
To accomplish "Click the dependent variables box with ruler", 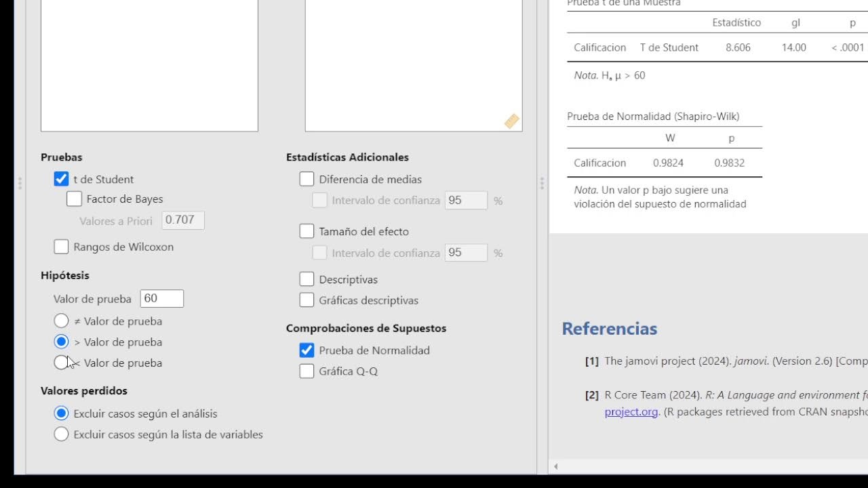I will pos(414,66).
